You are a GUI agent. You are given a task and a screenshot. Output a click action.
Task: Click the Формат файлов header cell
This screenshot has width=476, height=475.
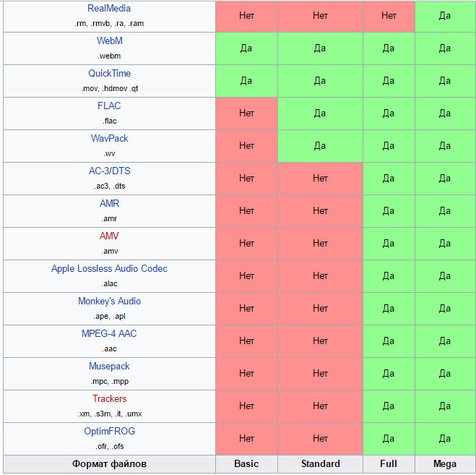click(109, 464)
